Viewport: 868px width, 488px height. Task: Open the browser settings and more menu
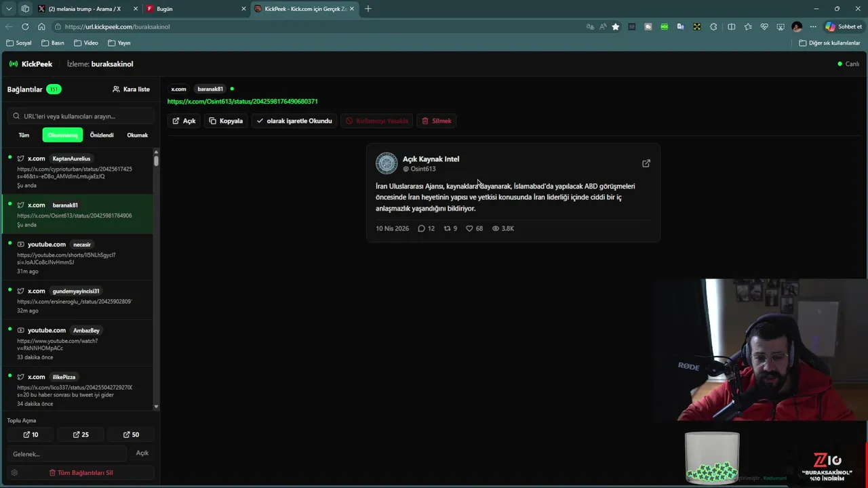(x=813, y=26)
